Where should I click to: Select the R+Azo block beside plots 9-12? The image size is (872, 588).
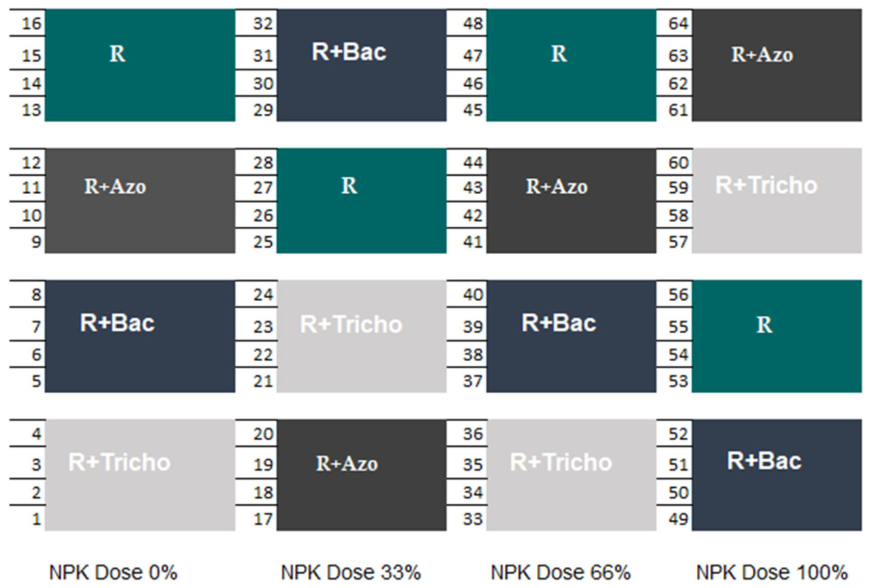pyautogui.click(x=140, y=200)
